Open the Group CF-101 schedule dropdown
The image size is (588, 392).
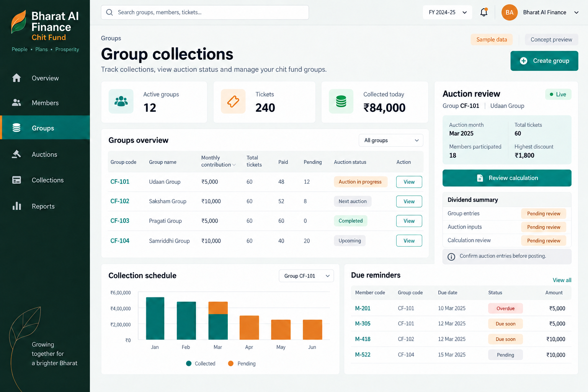306,276
